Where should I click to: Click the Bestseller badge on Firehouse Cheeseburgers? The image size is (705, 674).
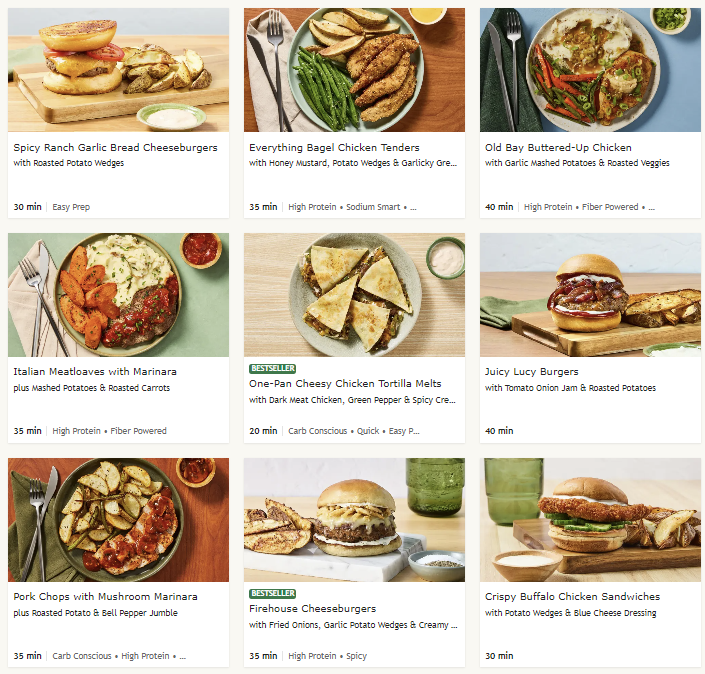click(x=272, y=593)
